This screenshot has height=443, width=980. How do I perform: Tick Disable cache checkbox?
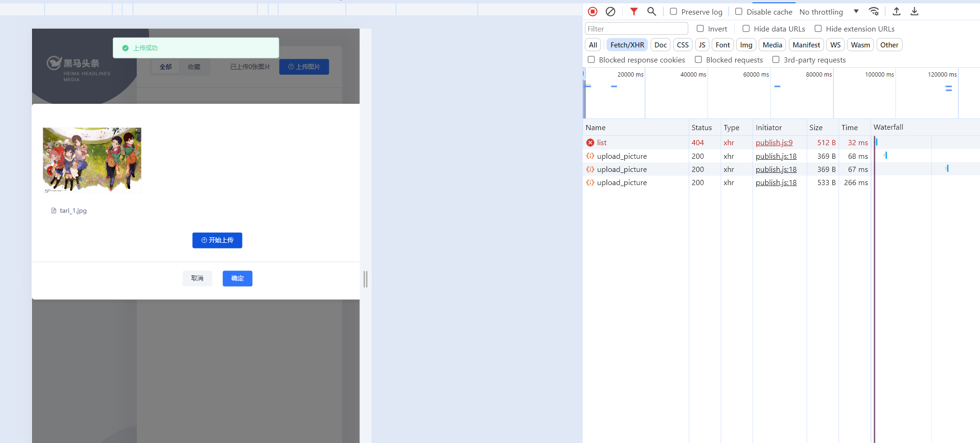click(739, 12)
